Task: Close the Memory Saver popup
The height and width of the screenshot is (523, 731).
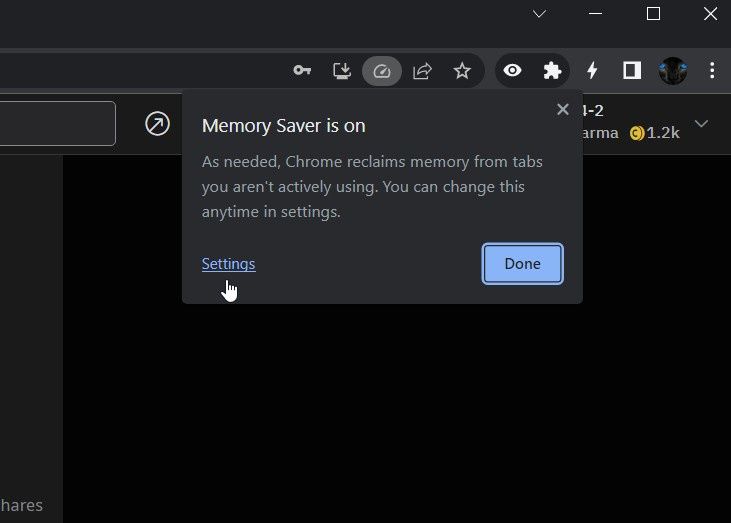Action: [x=563, y=110]
